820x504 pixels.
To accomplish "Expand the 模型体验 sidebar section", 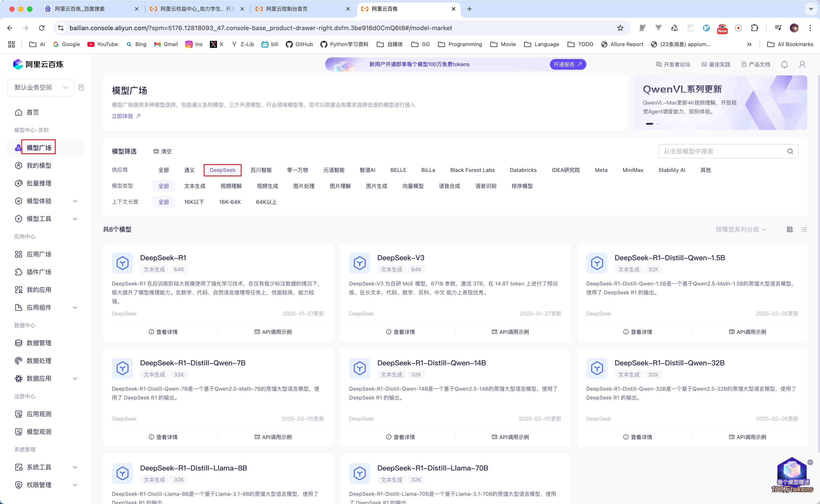I will click(75, 201).
